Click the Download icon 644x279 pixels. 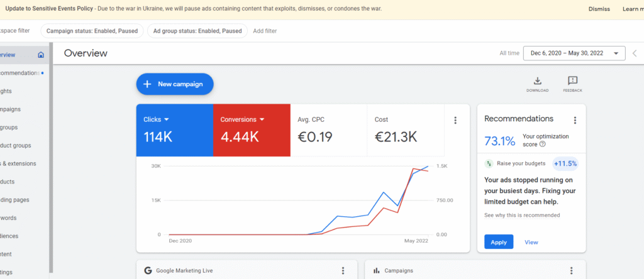coord(537,80)
